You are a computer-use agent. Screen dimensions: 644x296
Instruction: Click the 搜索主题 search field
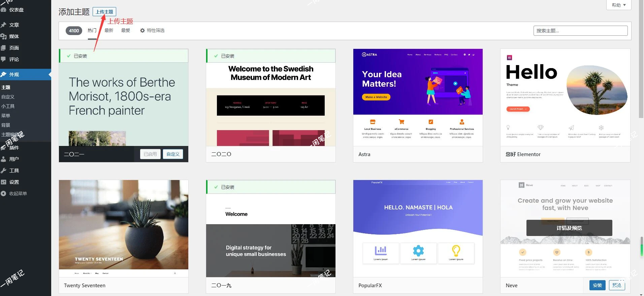pyautogui.click(x=580, y=31)
